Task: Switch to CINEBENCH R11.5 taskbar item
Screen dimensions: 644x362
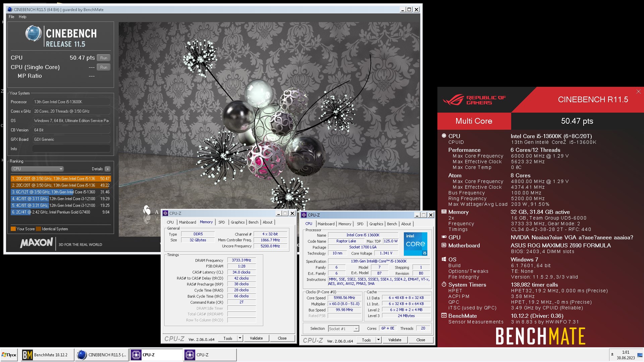Action: [x=102, y=355]
